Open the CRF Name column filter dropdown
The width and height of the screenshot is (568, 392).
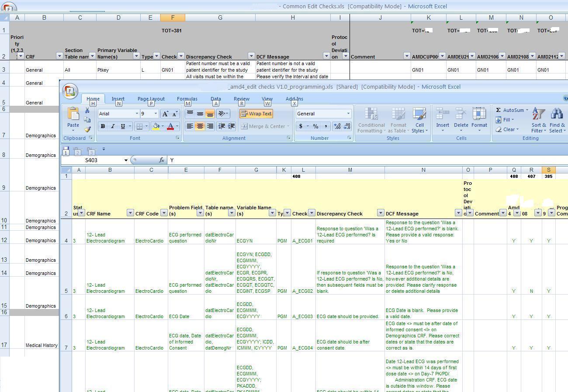pyautogui.click(x=130, y=213)
